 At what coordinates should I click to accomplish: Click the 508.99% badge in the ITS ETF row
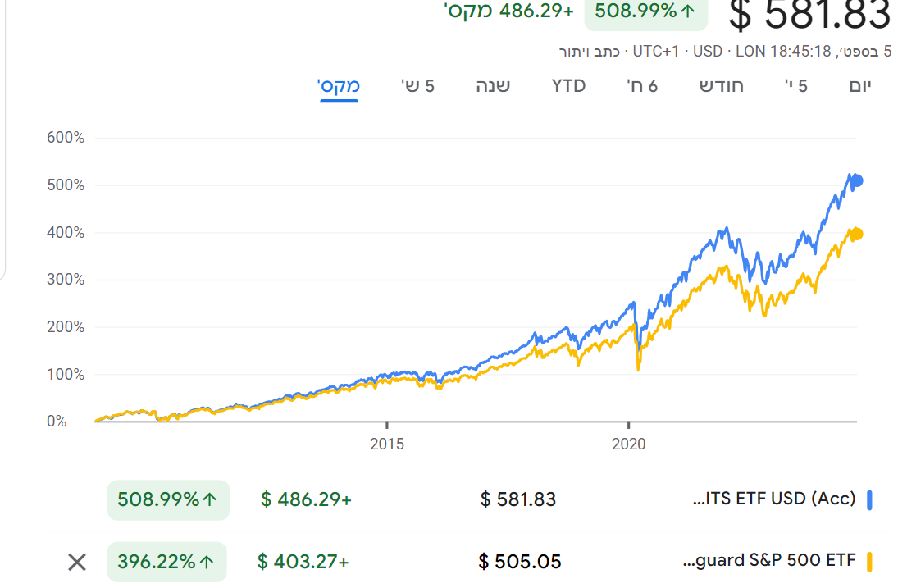point(168,499)
